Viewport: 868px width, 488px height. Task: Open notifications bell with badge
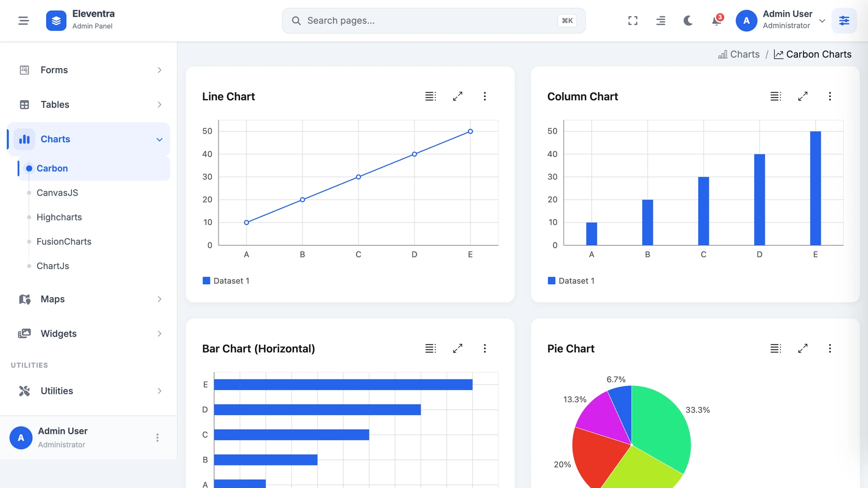(x=717, y=20)
